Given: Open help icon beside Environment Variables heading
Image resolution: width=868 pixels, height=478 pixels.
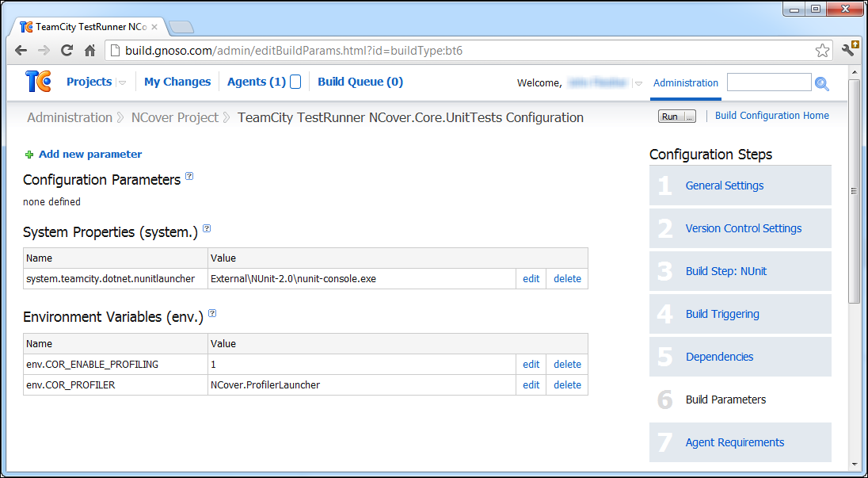Looking at the screenshot, I should [212, 314].
